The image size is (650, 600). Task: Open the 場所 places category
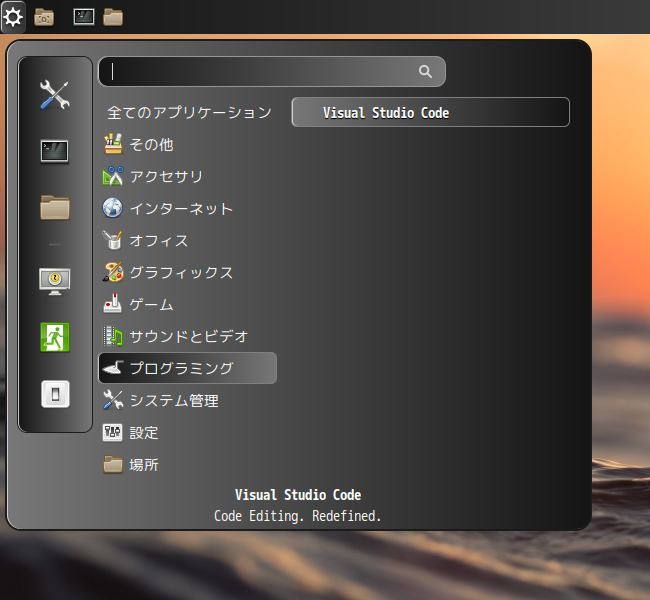(x=188, y=464)
